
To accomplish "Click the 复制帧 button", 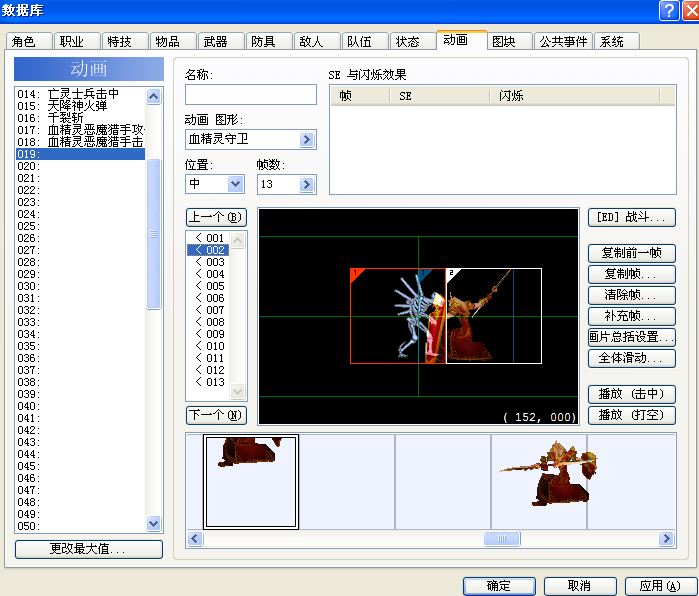I will tap(631, 274).
